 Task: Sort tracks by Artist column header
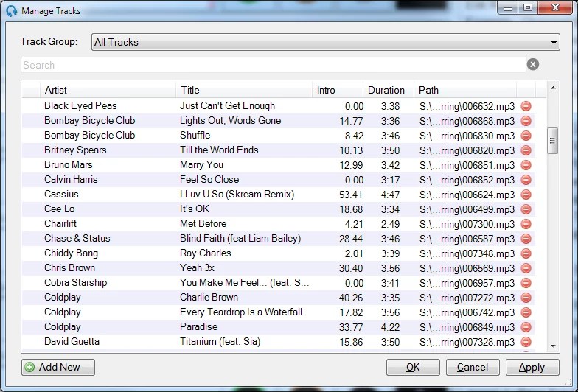(x=108, y=90)
